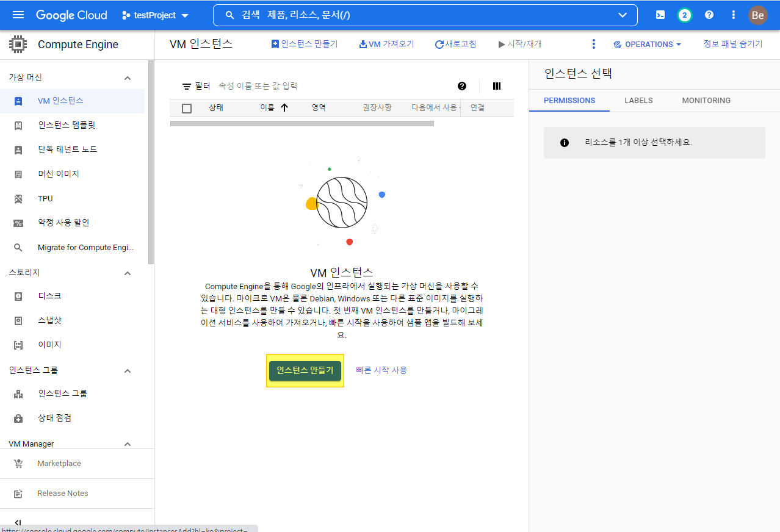The width and height of the screenshot is (780, 532).
Task: Click the filter help question mark icon
Action: (462, 86)
